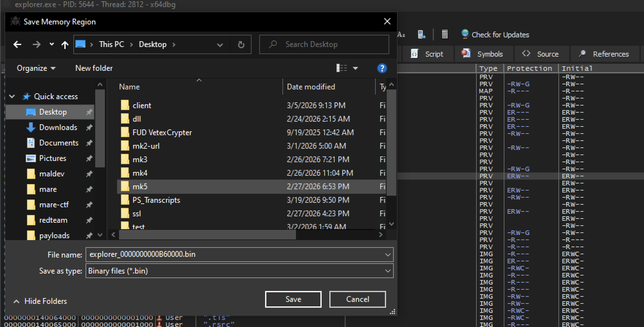Image resolution: width=644 pixels, height=327 pixels.
Task: Open the mare pinned folder
Action: [x=48, y=189]
